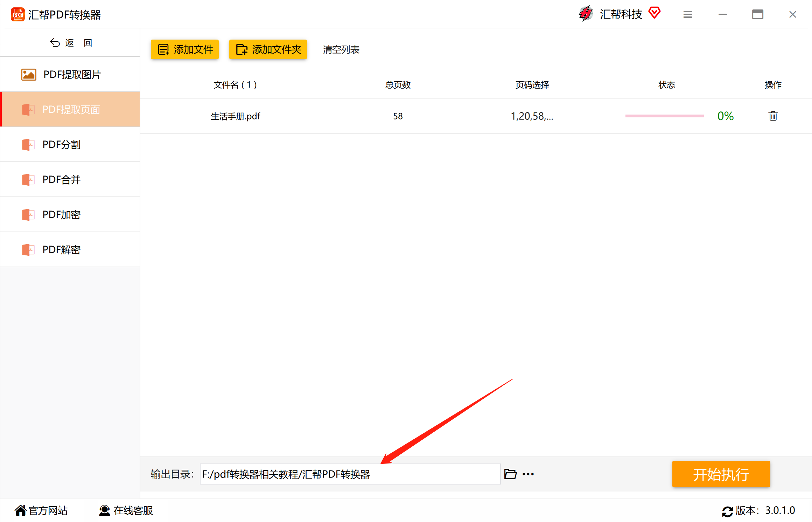The height and width of the screenshot is (522, 812).
Task: Click the red VIP diamond icon
Action: coord(654,13)
